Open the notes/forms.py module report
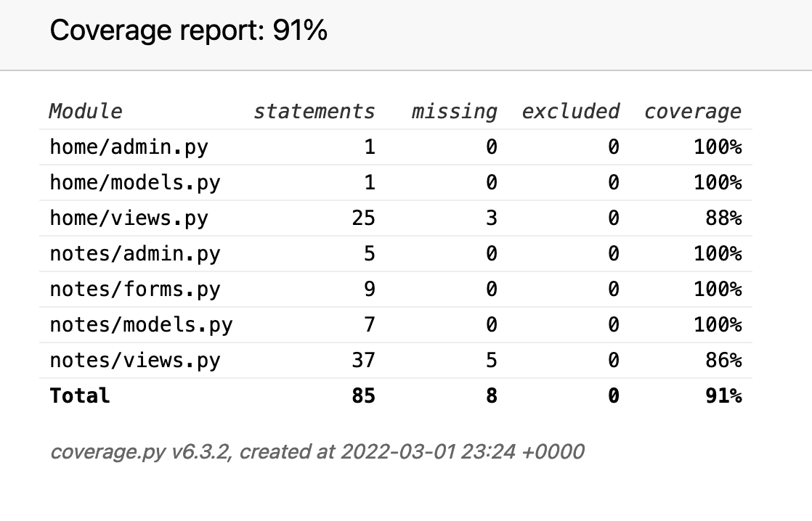Image resolution: width=812 pixels, height=521 pixels. 134,289
